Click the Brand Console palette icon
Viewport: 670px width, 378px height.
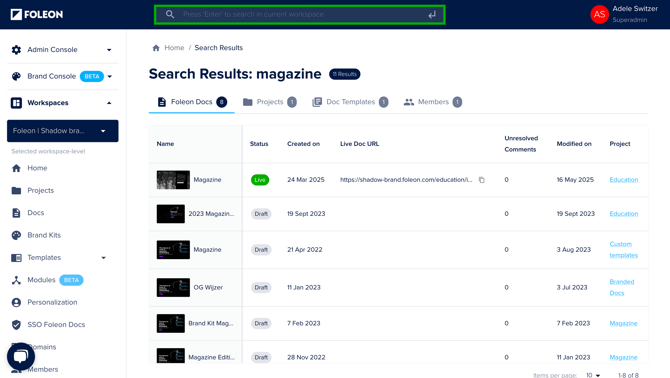[16, 76]
